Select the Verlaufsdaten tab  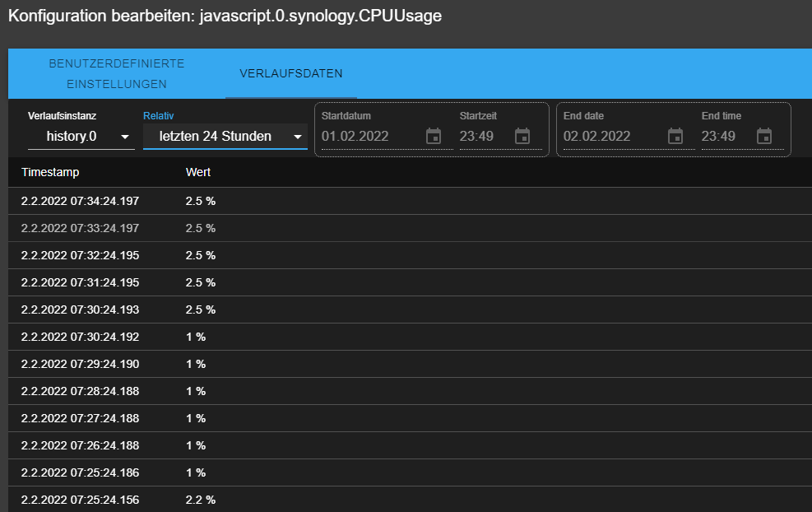point(291,73)
